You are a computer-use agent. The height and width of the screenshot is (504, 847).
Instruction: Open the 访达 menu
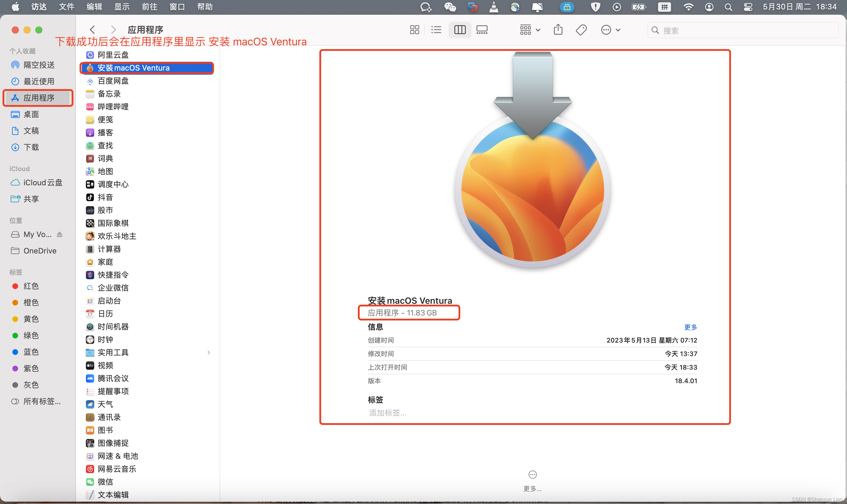pyautogui.click(x=39, y=7)
